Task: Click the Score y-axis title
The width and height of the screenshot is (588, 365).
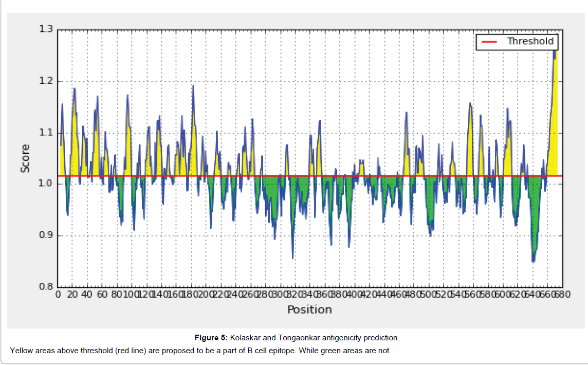Action: (25, 158)
